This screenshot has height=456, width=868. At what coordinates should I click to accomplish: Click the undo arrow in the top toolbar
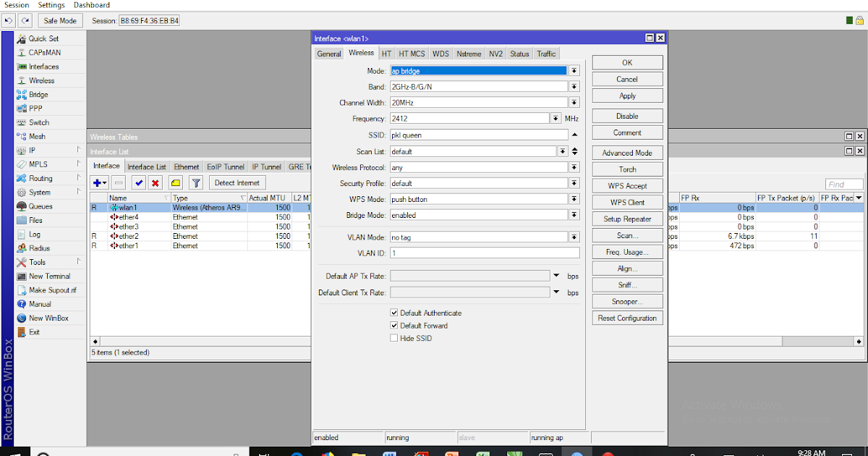[x=9, y=20]
